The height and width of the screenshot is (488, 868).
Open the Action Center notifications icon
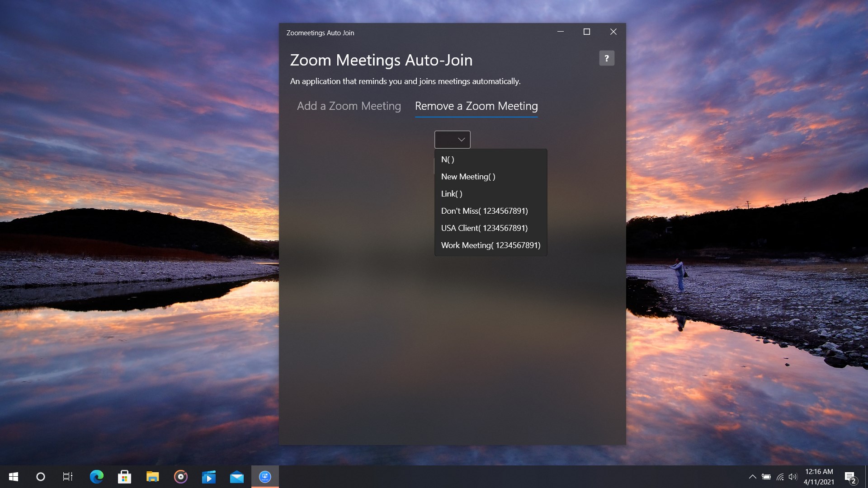click(852, 477)
